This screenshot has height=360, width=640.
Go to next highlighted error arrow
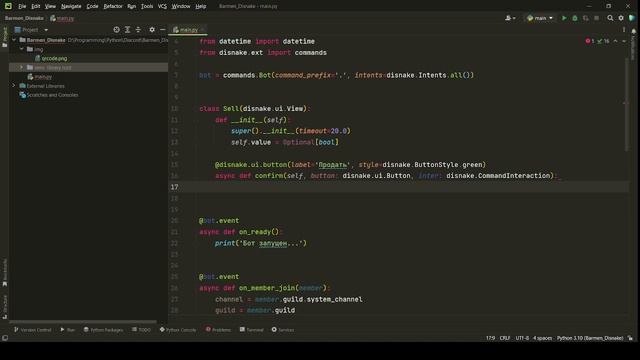624,41
